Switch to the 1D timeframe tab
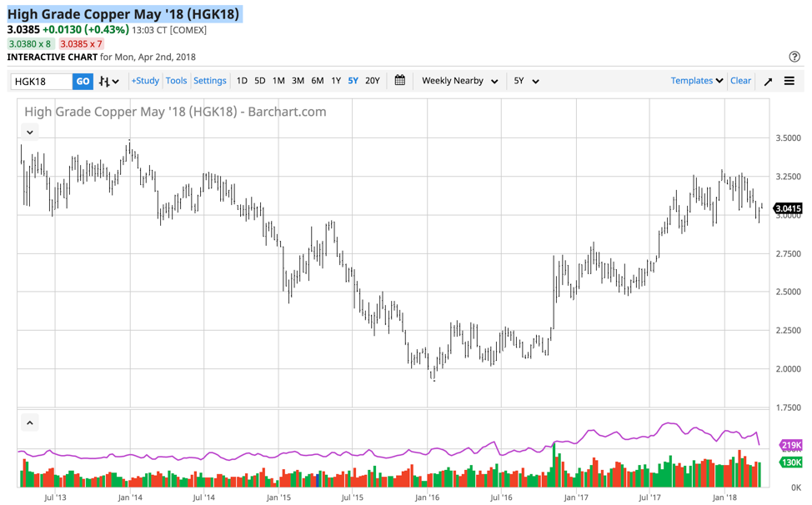 coord(241,80)
